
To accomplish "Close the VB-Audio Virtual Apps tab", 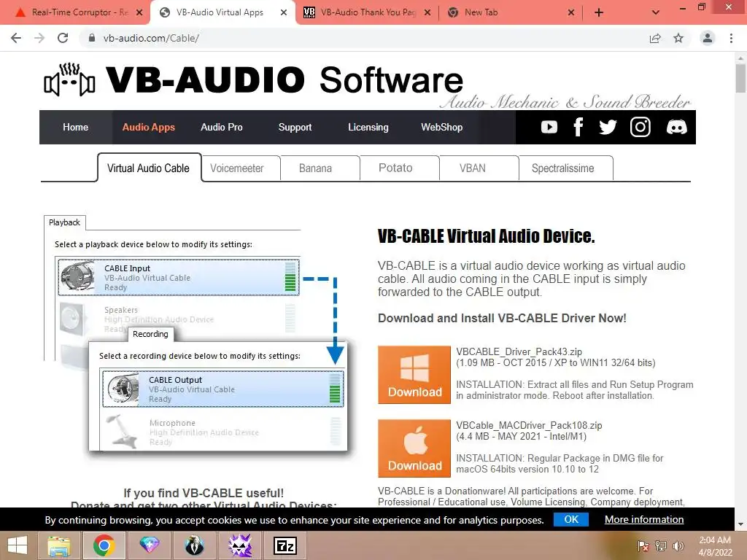I will tap(284, 13).
